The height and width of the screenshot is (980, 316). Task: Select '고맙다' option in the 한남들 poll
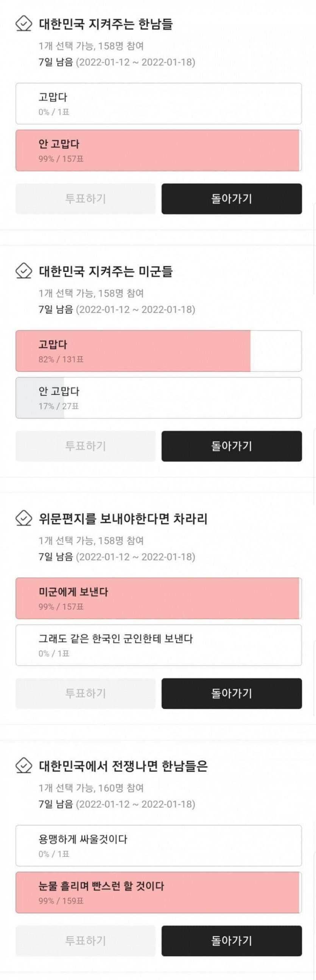[159, 104]
